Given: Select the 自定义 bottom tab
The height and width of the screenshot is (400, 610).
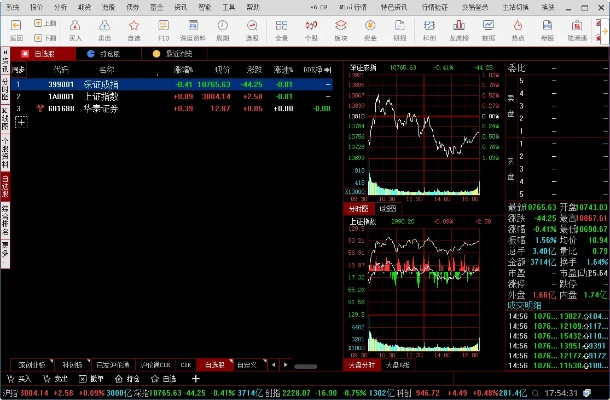Looking at the screenshot, I should tap(247, 365).
